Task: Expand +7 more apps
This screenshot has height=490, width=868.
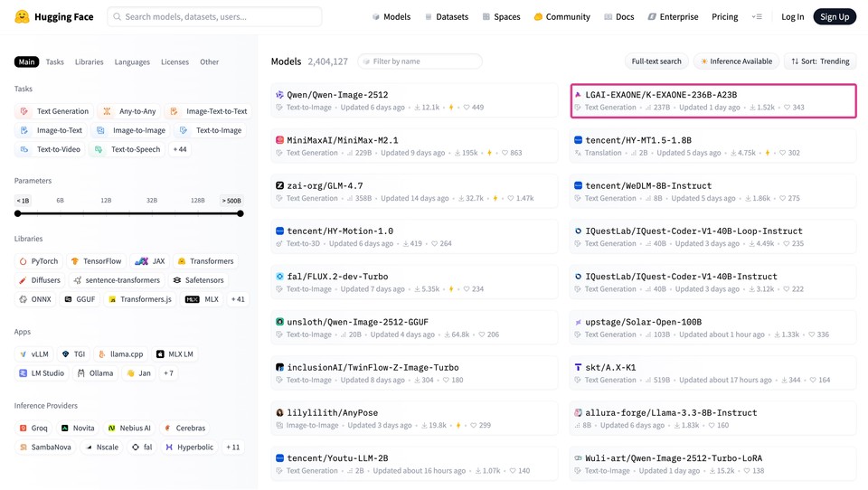Action: coord(168,373)
